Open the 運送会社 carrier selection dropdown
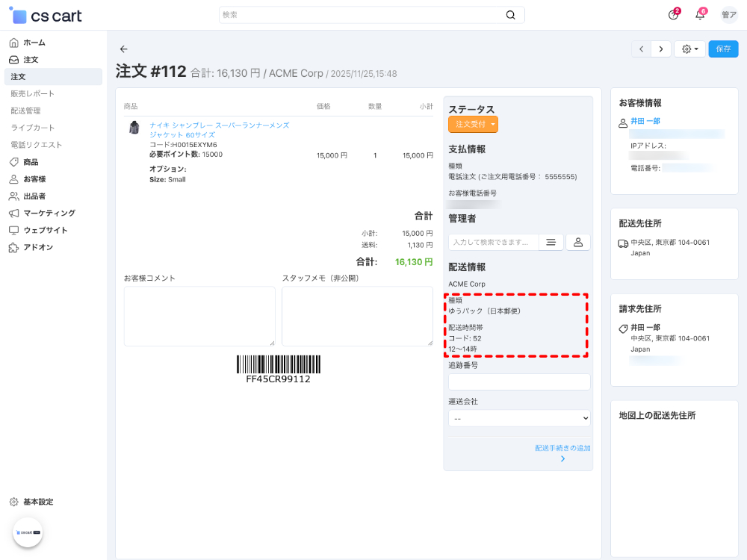 coord(518,417)
